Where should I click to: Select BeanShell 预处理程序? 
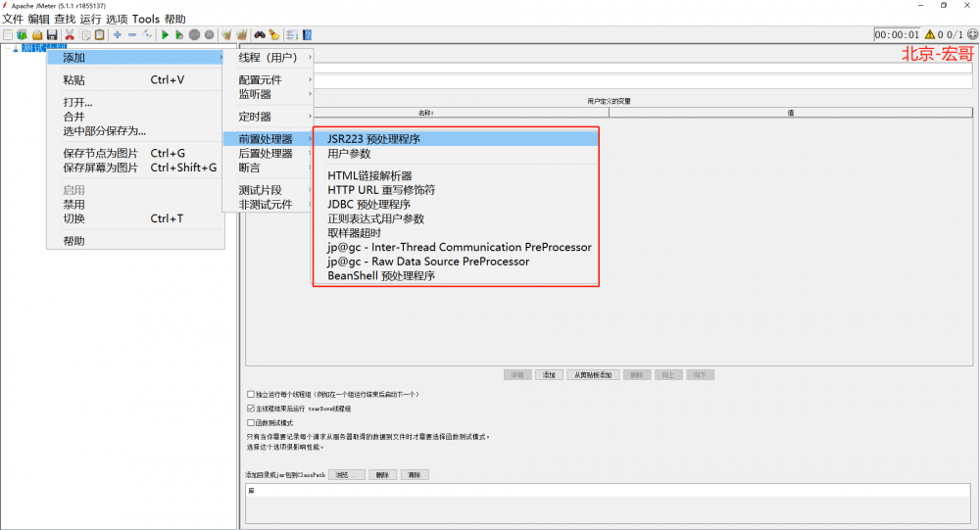click(x=456, y=275)
